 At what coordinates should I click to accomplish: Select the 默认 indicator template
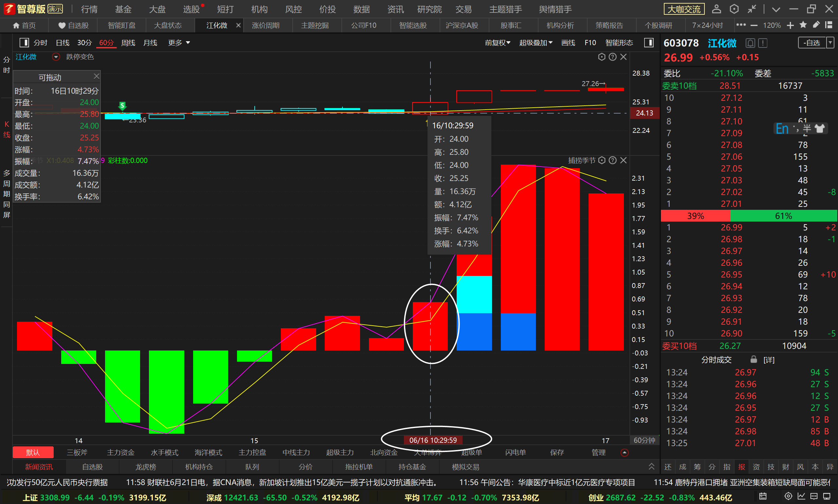(x=33, y=452)
